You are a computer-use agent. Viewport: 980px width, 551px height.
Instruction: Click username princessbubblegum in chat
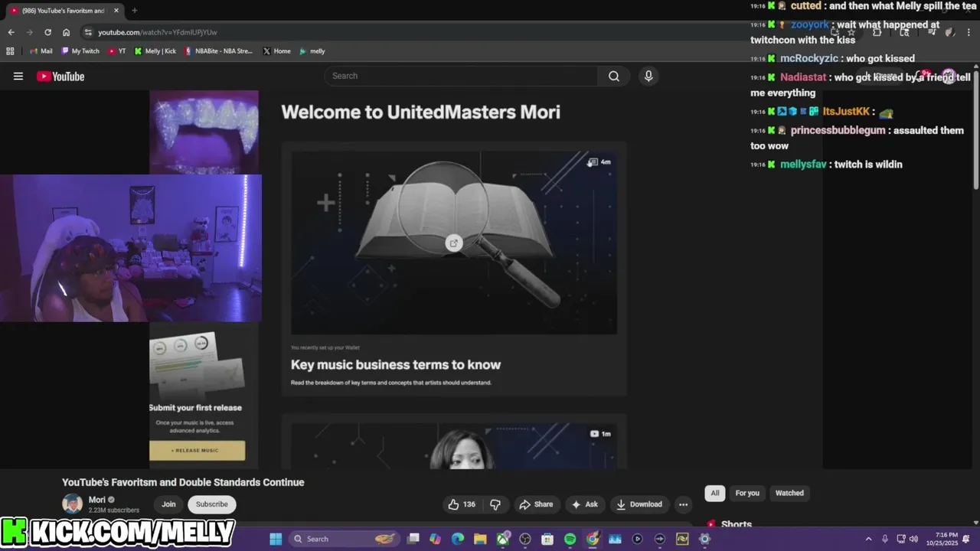point(838,130)
